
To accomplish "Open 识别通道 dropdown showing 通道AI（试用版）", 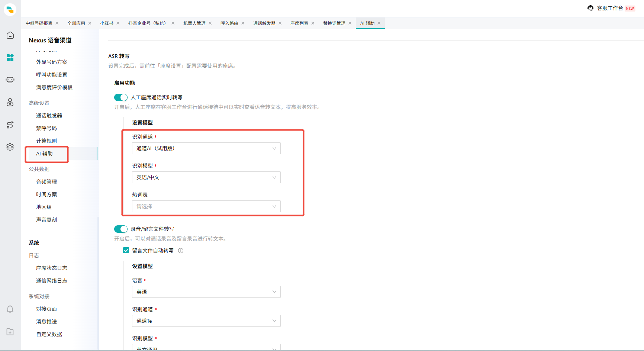I will coord(206,148).
